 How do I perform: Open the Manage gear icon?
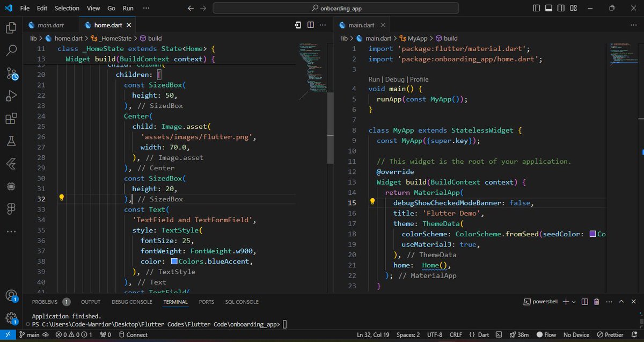coord(11,318)
